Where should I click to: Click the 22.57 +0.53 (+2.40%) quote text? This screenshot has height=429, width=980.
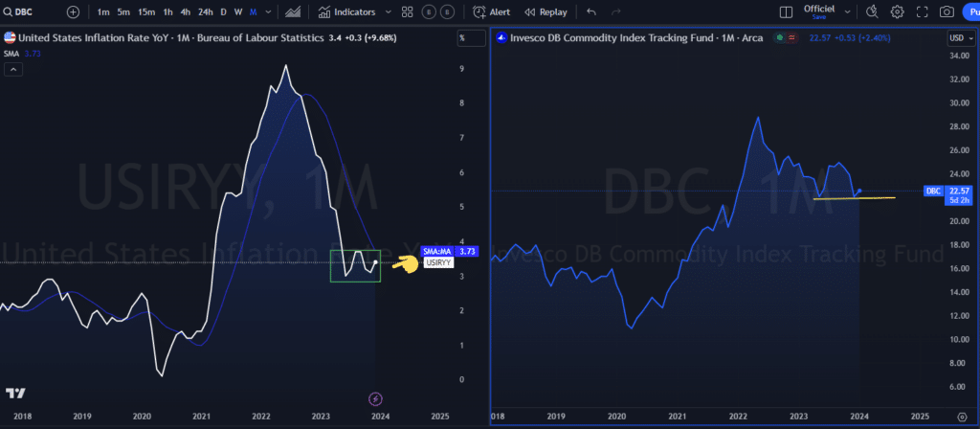(x=850, y=37)
